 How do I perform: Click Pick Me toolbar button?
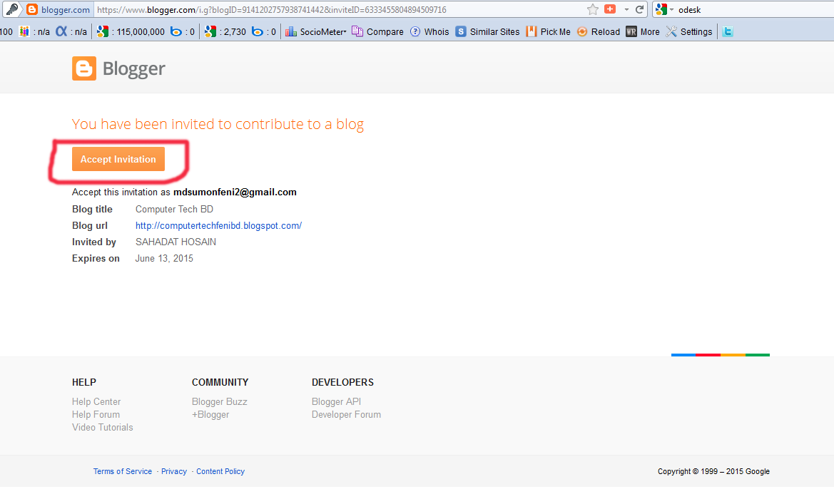tap(548, 31)
